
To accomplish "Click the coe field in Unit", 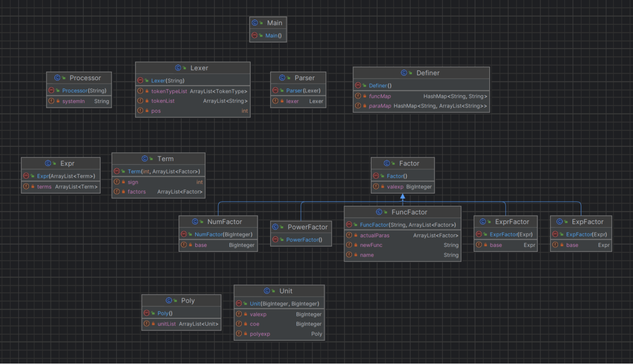I will (x=279, y=324).
